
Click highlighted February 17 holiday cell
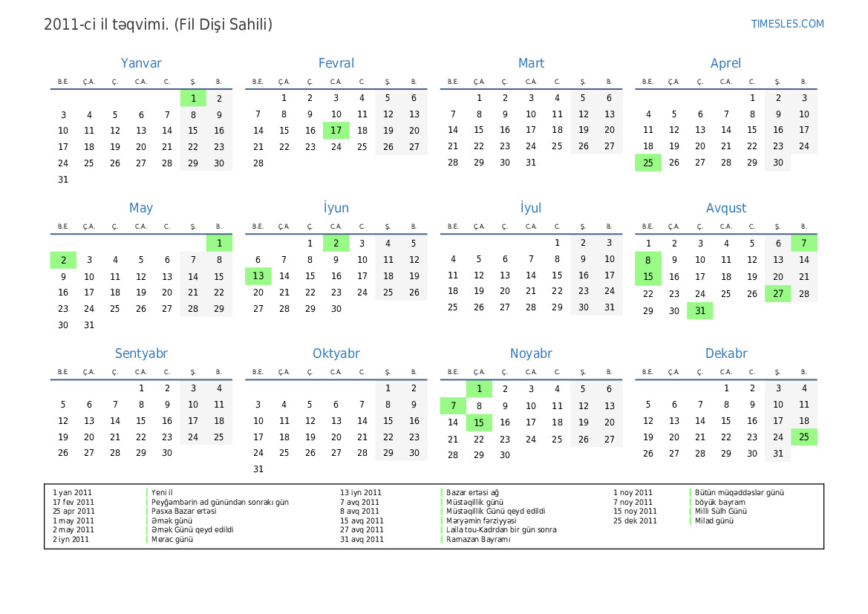click(x=336, y=130)
